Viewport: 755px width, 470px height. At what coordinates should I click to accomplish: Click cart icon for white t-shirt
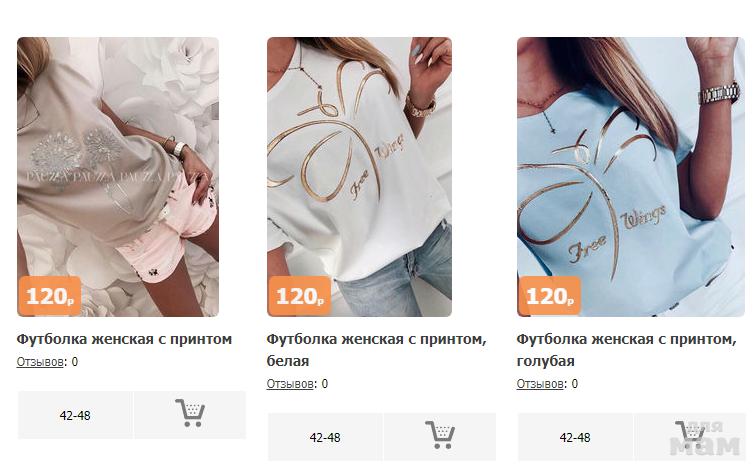click(440, 436)
